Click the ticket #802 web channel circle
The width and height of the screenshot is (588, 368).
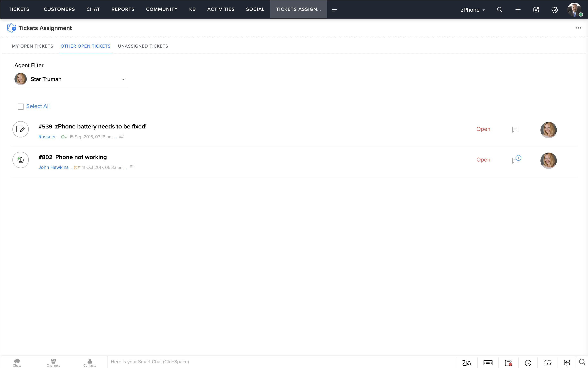pos(20,160)
